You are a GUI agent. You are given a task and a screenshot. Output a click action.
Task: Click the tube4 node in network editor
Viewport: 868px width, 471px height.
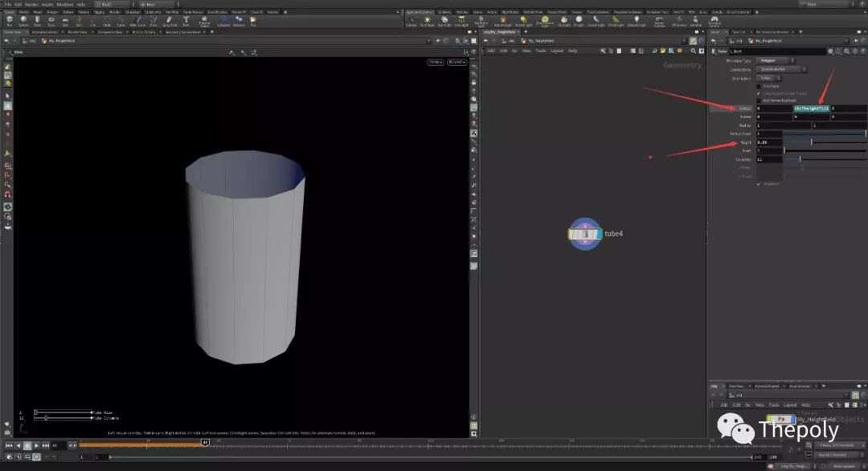585,234
